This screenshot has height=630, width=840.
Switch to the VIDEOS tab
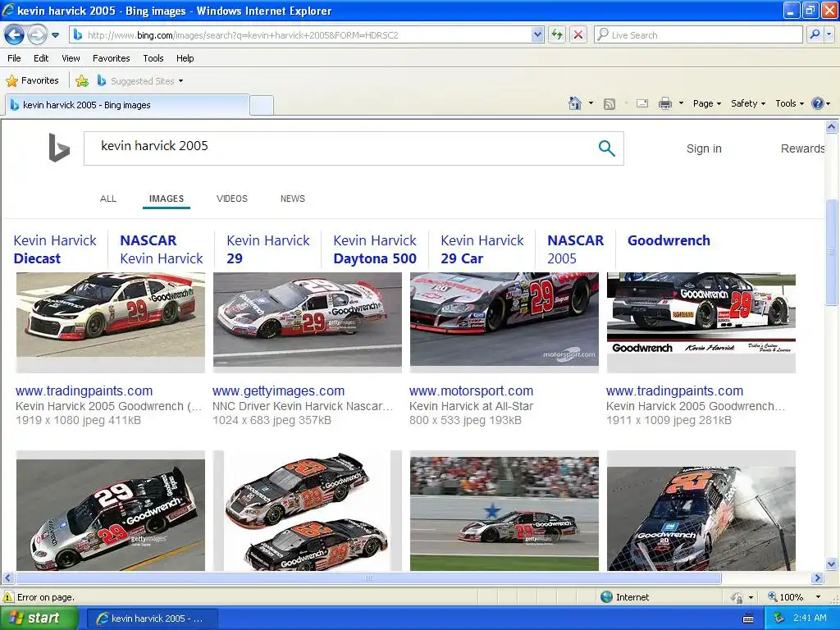[x=232, y=199]
